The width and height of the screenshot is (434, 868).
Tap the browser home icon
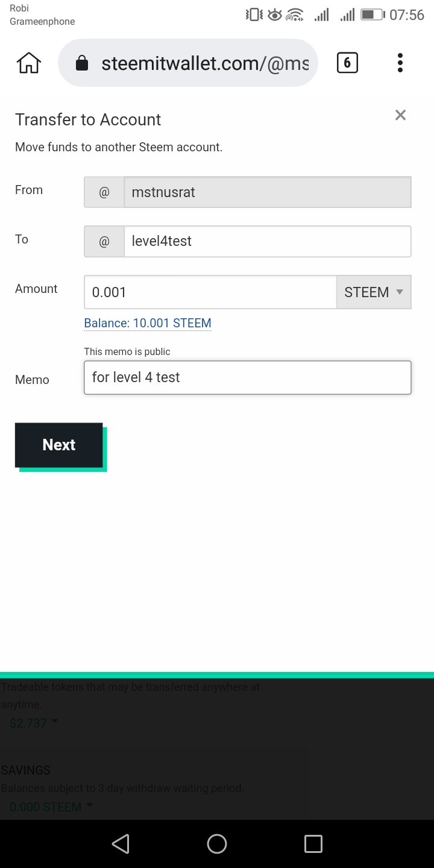click(x=29, y=63)
